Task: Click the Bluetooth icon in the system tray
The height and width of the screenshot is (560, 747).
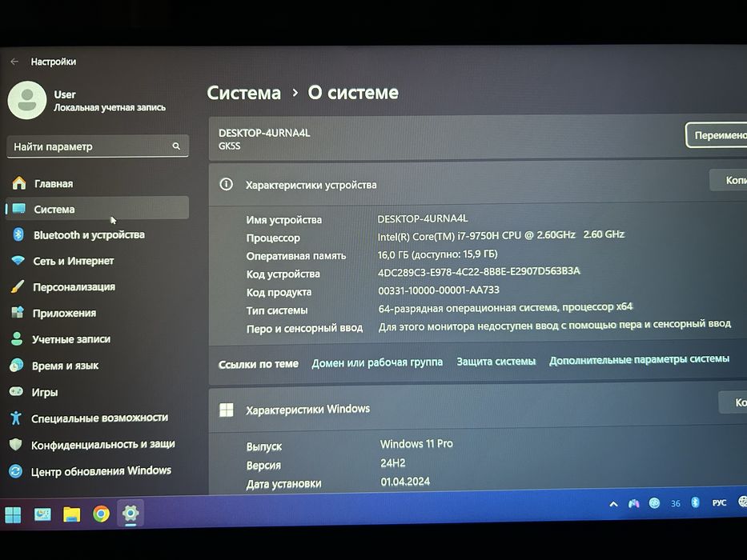Action: [x=695, y=502]
